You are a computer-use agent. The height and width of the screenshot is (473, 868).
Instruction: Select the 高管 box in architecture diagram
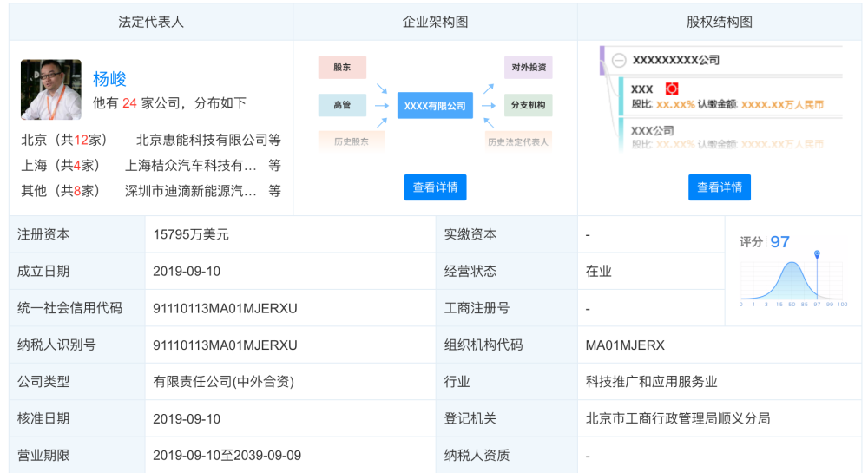coord(342,105)
